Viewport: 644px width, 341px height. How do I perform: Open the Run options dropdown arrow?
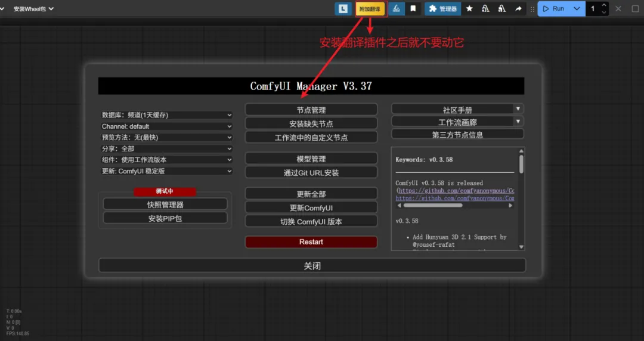[577, 8]
